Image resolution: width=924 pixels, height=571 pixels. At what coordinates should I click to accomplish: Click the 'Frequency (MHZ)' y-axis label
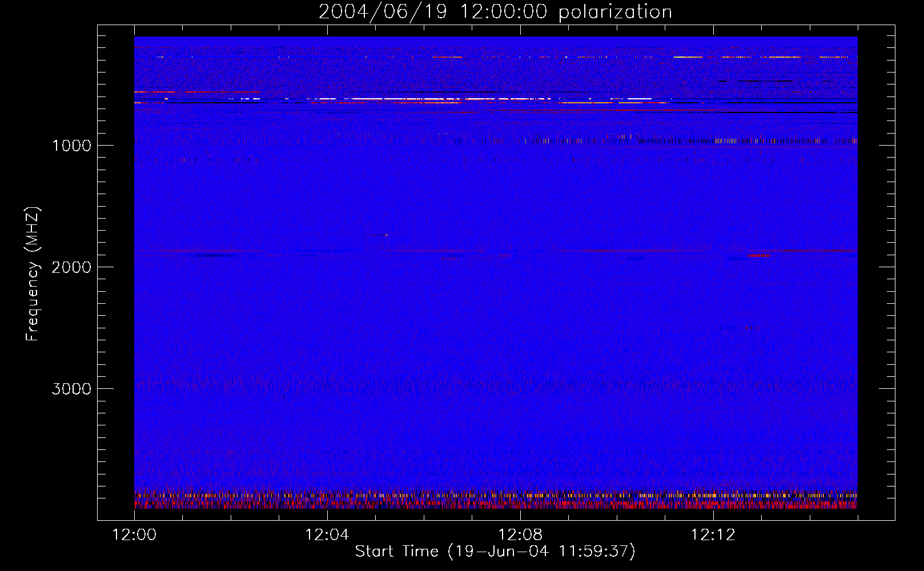tap(33, 274)
